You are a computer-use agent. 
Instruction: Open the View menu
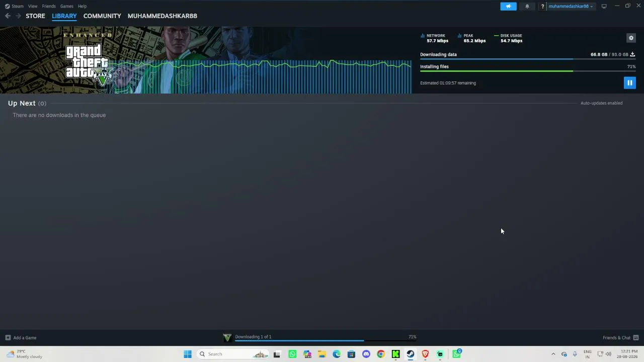click(x=33, y=6)
